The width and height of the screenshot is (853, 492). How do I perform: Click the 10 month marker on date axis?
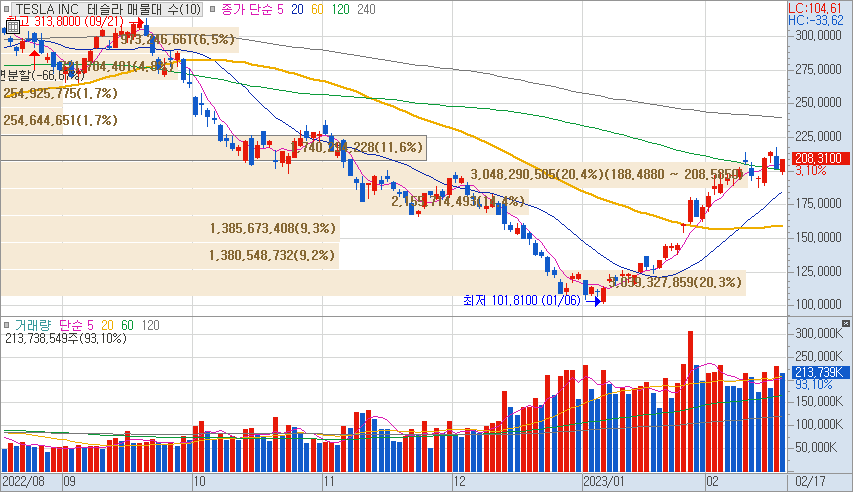[x=199, y=482]
